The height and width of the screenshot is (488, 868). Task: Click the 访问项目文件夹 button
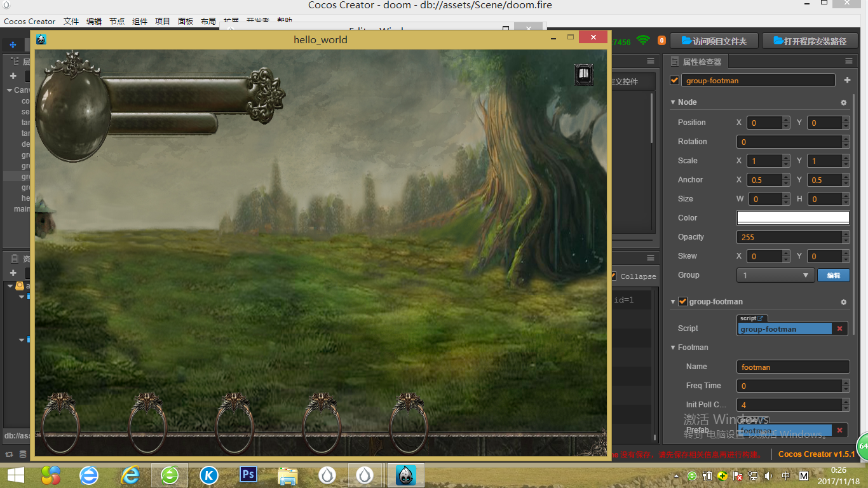coord(714,41)
